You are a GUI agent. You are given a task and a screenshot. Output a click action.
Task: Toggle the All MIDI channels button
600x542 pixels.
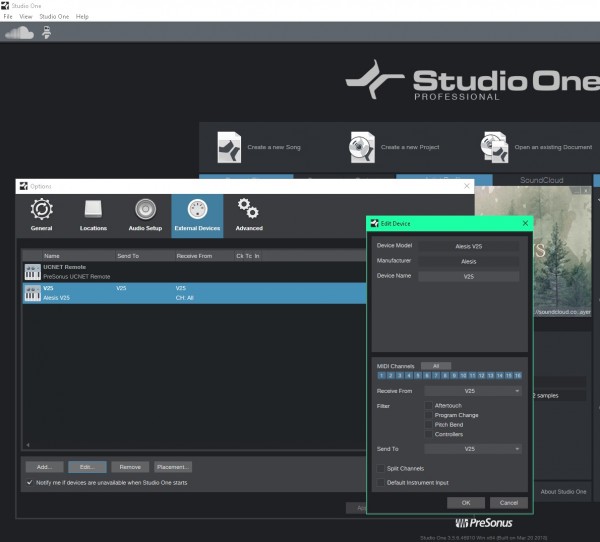(436, 366)
